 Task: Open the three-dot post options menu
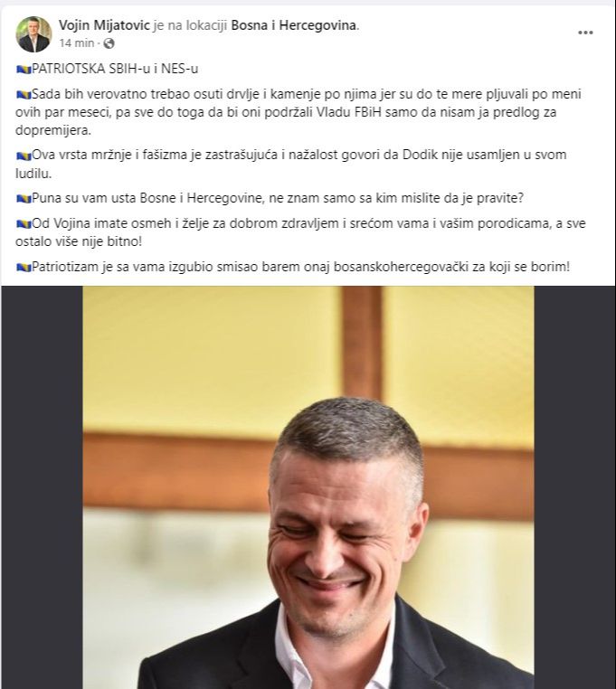585,33
